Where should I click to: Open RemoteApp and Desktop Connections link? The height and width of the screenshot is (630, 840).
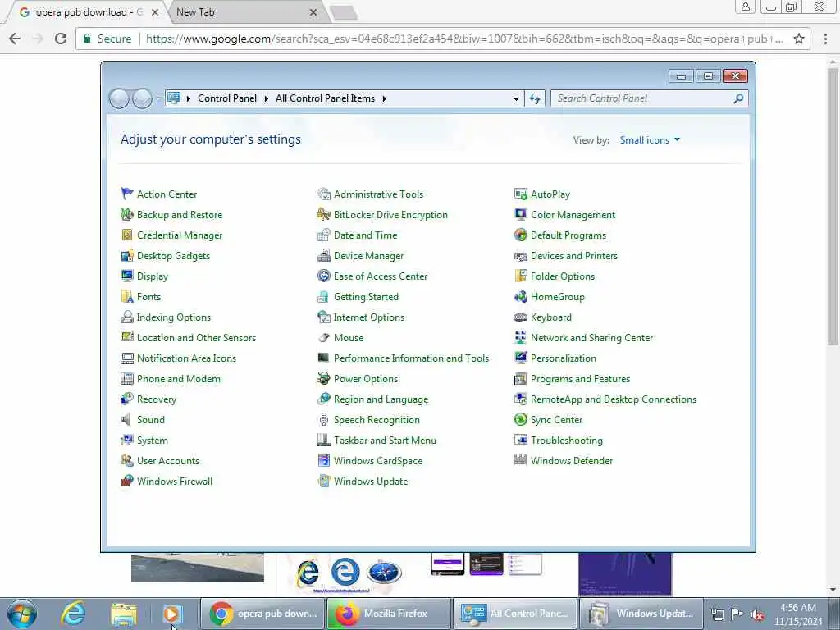pos(614,399)
